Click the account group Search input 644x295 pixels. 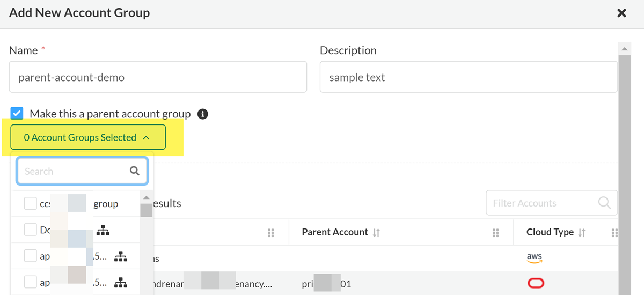point(82,171)
